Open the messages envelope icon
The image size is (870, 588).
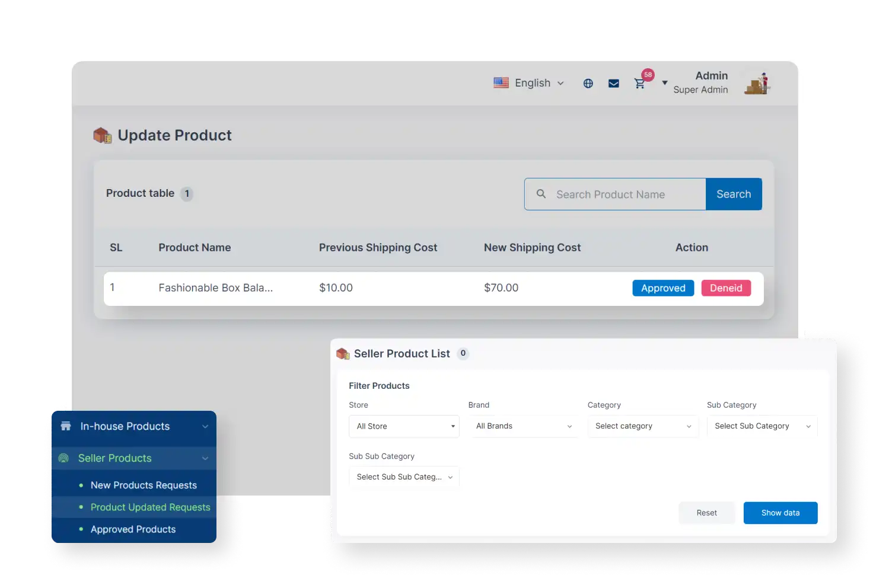tap(613, 83)
